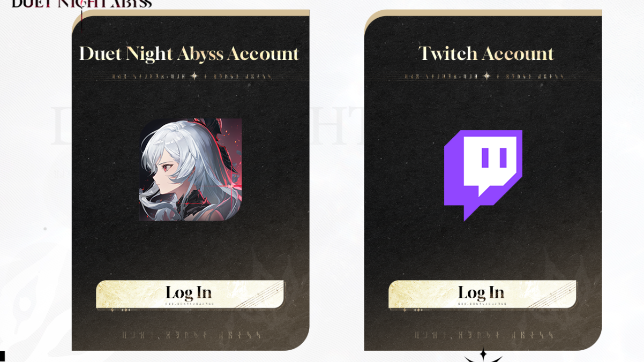644x362 pixels.
Task: Select the Twitch Account heading
Action: click(x=486, y=54)
